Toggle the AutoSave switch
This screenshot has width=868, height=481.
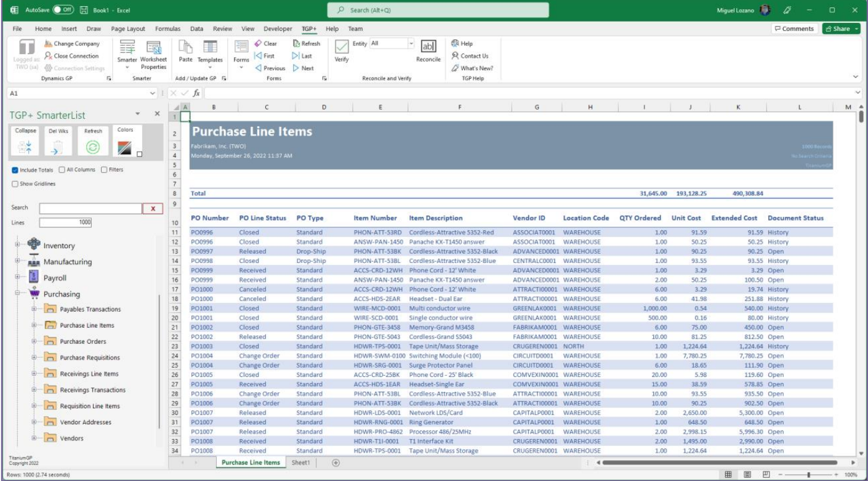point(63,10)
